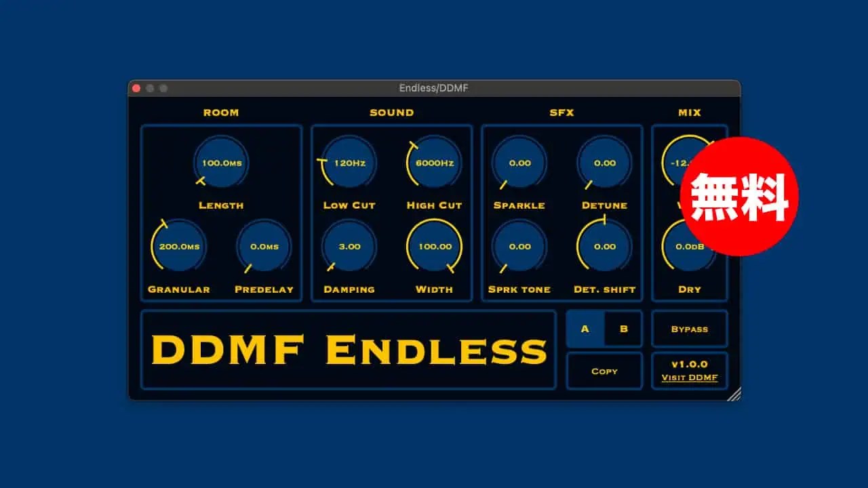Click the Length knob showing 100.0ms
868x488 pixels.
221,163
